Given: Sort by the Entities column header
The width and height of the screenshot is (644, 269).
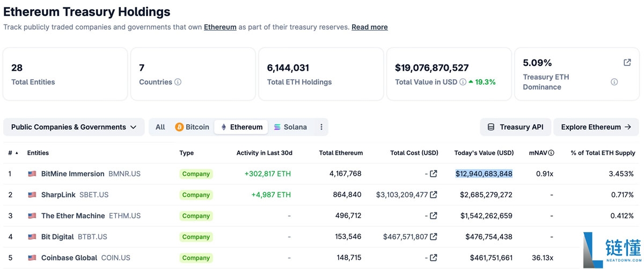Looking at the screenshot, I should point(38,153).
